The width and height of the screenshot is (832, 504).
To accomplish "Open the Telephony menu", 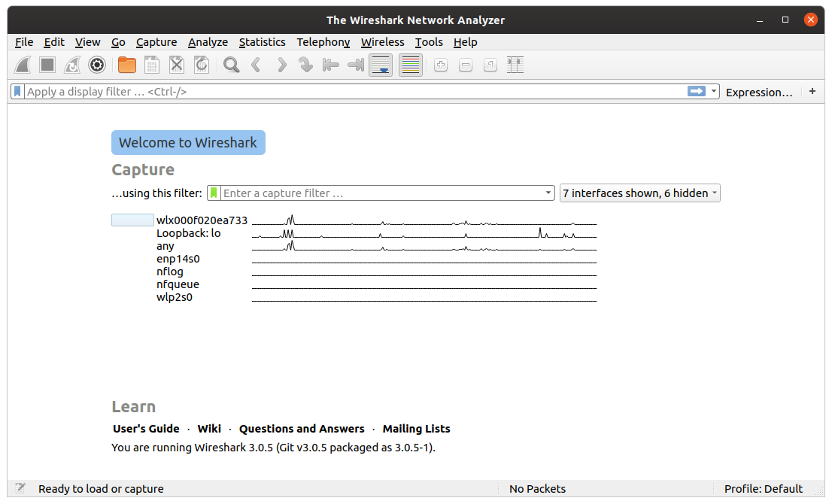I will pos(323,42).
